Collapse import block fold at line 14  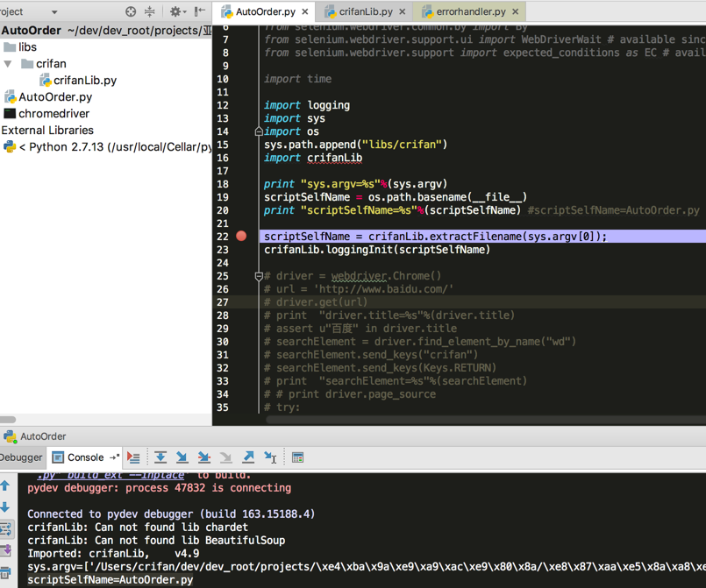(259, 131)
